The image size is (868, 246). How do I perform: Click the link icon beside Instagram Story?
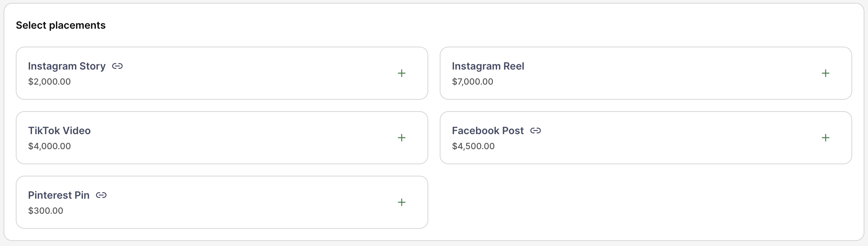117,66
